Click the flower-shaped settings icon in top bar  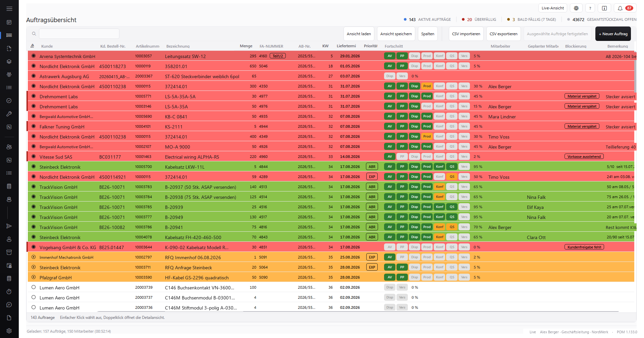point(576,8)
